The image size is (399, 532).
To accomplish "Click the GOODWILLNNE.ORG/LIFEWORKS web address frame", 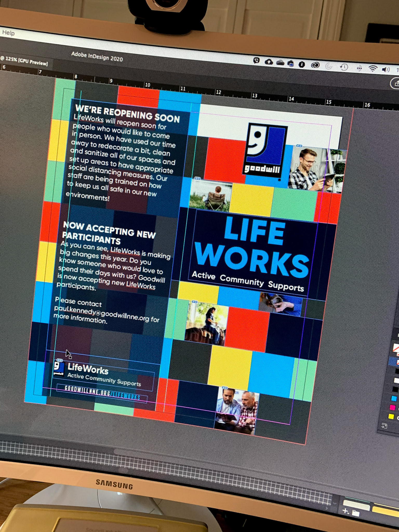I will click(102, 394).
